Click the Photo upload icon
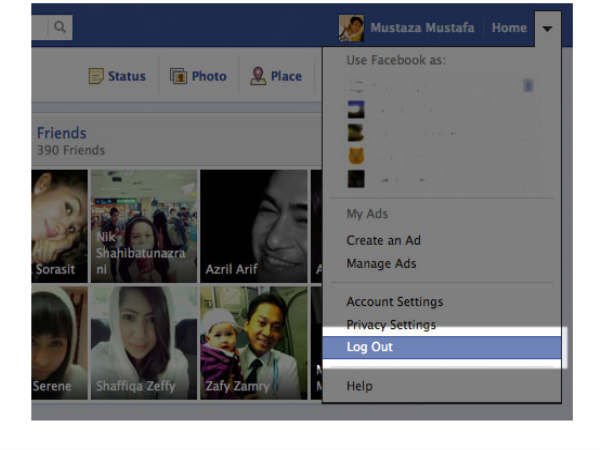This screenshot has height=450, width=600. click(178, 76)
